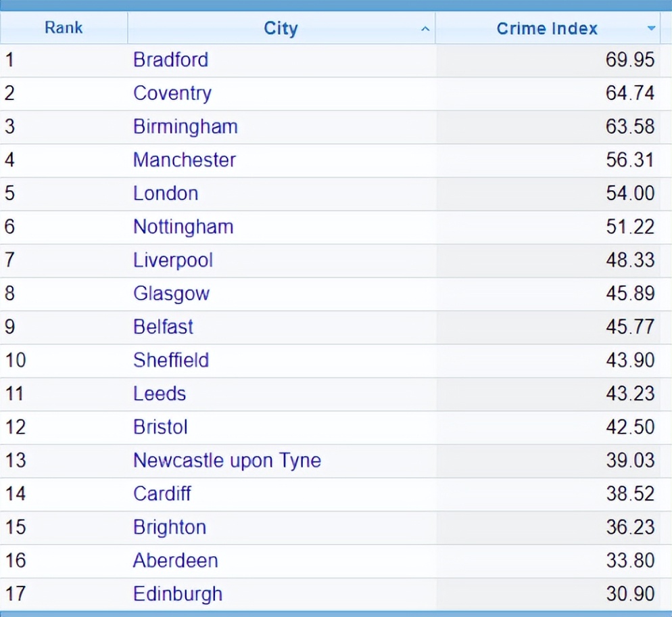Sort by Crime Index column header

click(547, 28)
